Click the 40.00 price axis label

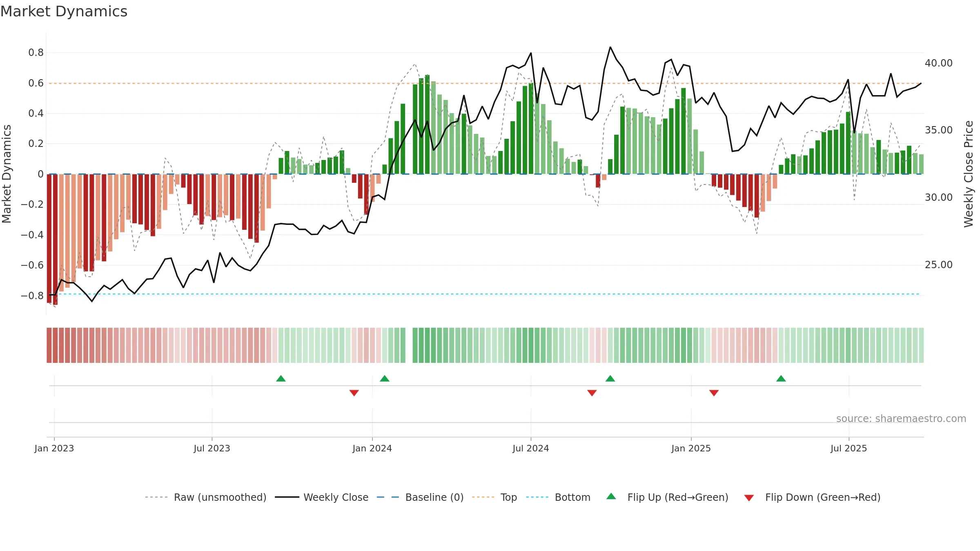point(939,63)
